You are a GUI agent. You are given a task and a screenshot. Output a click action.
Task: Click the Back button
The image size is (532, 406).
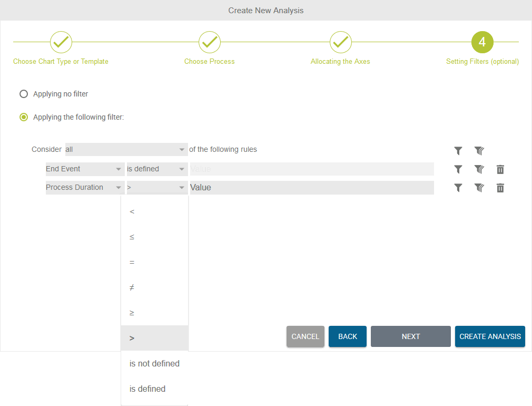click(x=347, y=336)
